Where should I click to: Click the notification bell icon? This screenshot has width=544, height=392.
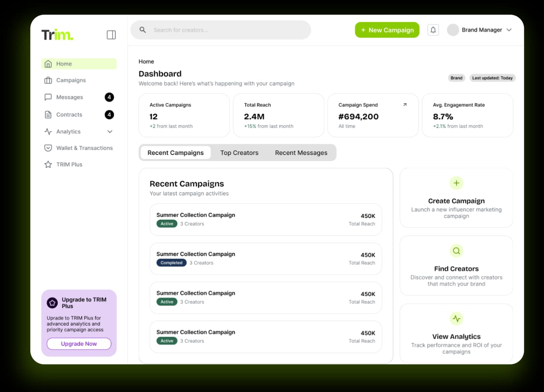[x=433, y=30]
